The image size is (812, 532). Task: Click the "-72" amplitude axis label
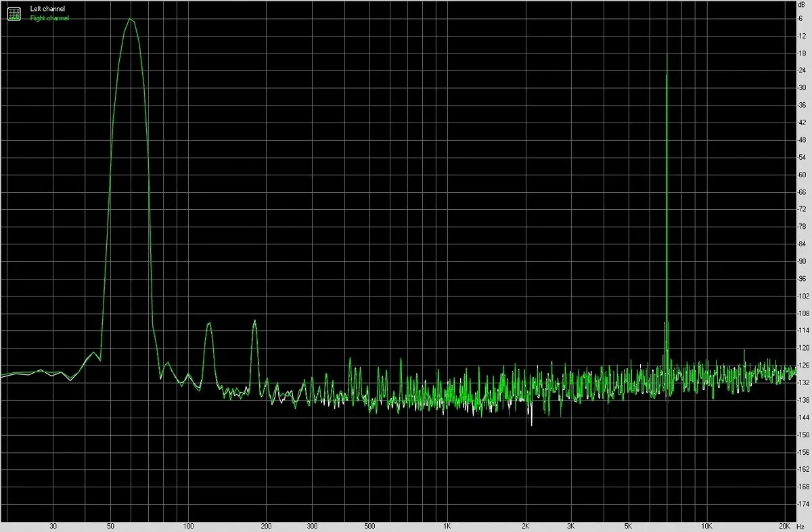(802, 209)
